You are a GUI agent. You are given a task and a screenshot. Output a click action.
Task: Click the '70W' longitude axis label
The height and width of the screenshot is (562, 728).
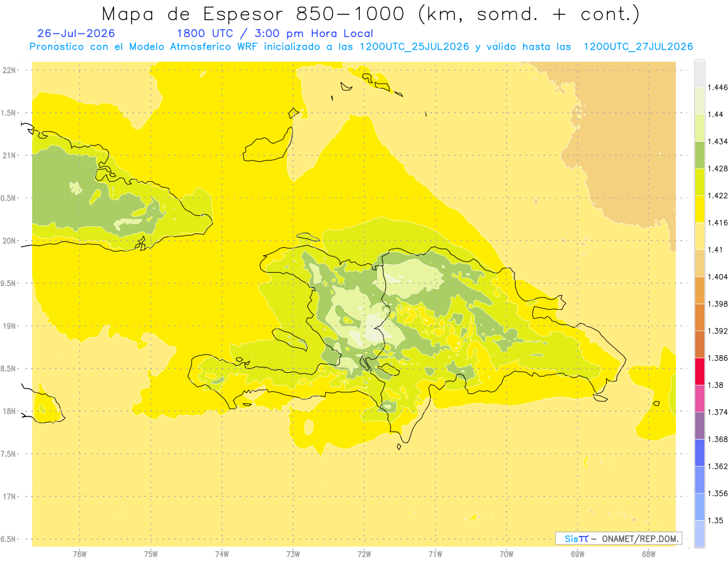507,554
